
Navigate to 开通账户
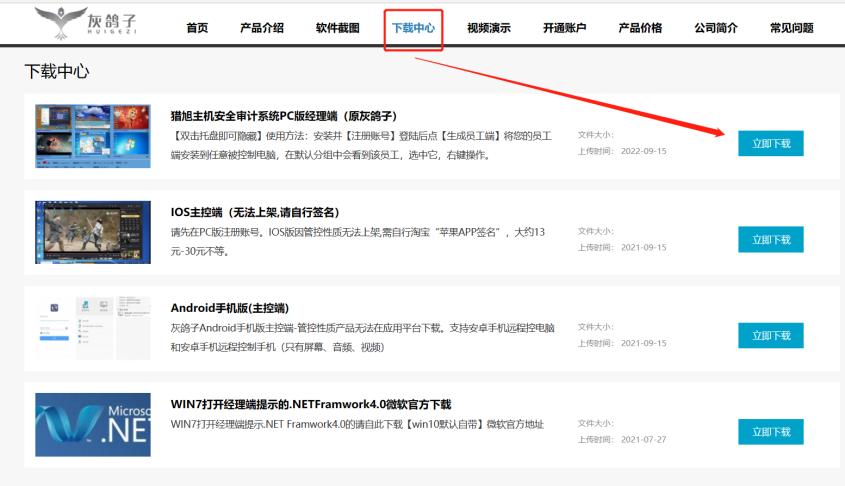click(x=564, y=28)
